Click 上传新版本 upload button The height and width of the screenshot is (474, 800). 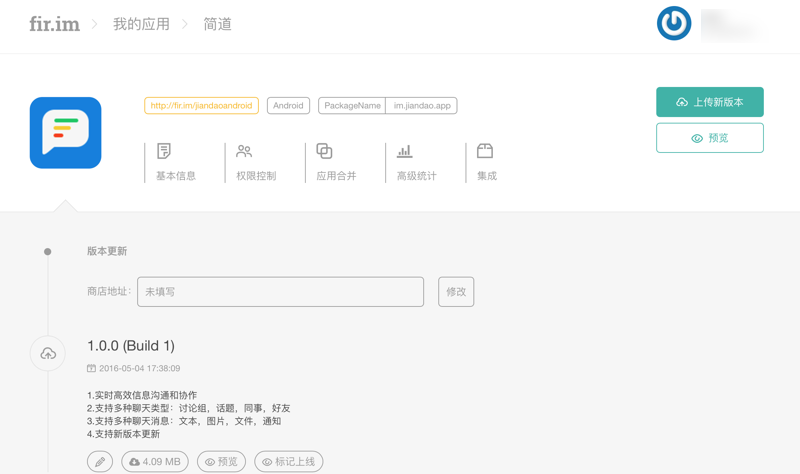[x=710, y=102]
